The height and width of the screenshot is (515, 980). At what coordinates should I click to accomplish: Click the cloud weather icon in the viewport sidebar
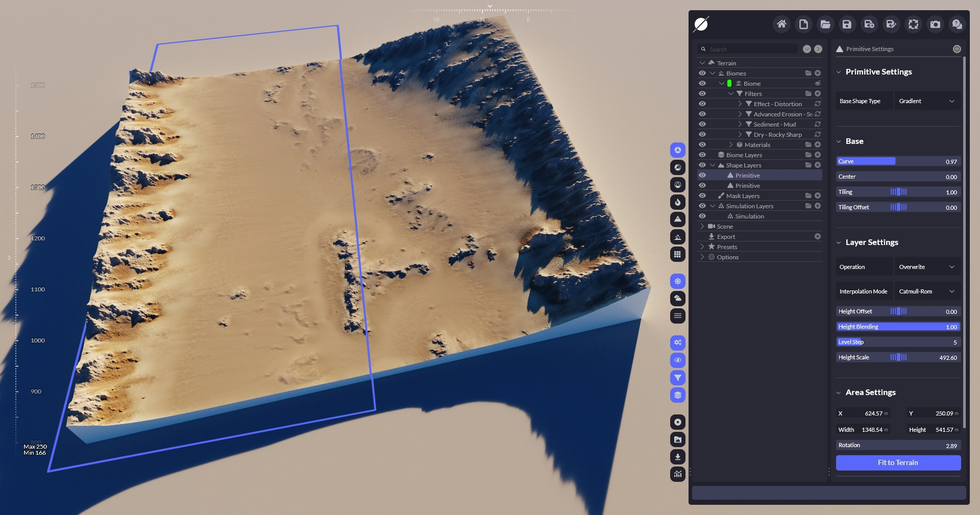click(677, 299)
